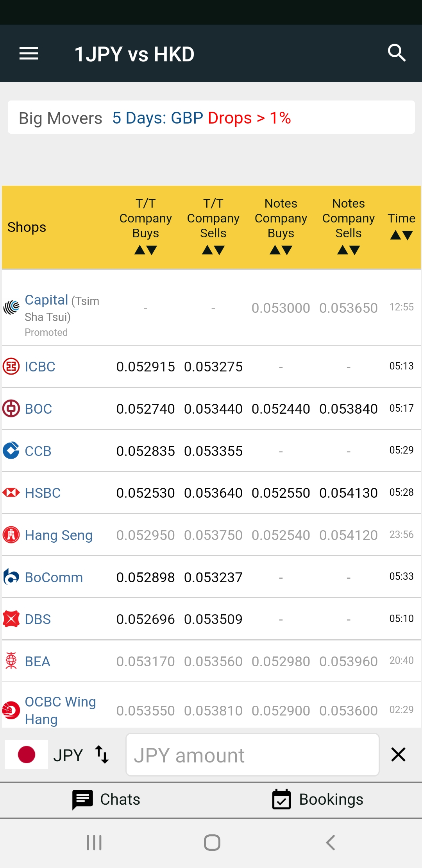
Task: Sort by T/T Company Buys column
Action: (x=146, y=226)
